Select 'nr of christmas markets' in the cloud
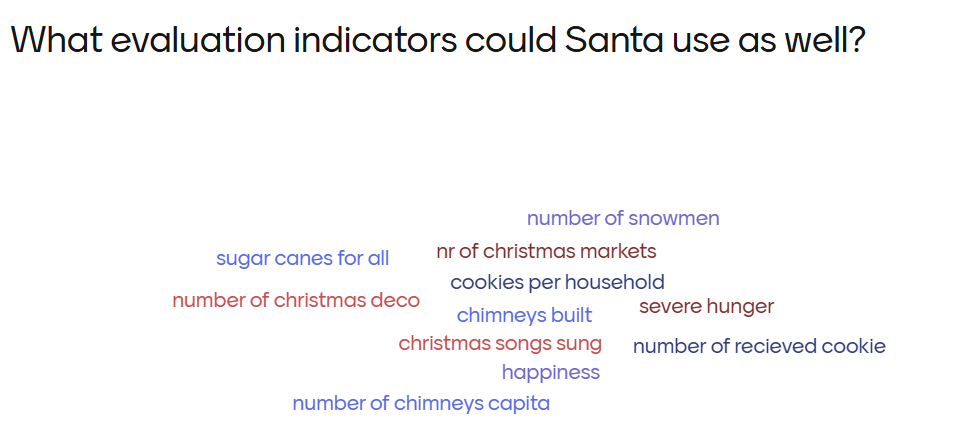The height and width of the screenshot is (447, 955). [546, 250]
